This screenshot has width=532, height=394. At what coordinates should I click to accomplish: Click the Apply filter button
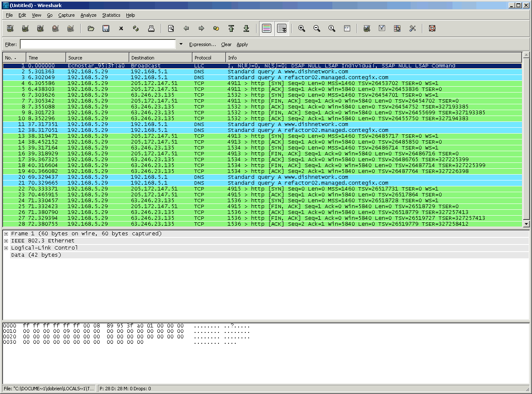pyautogui.click(x=242, y=44)
